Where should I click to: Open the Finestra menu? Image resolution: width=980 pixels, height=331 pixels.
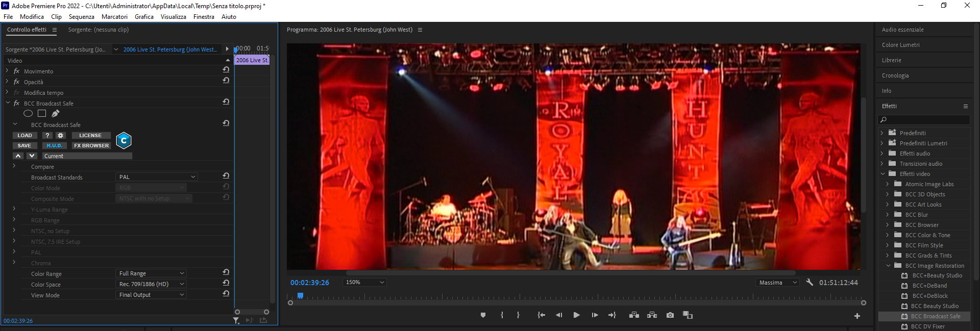tap(204, 17)
